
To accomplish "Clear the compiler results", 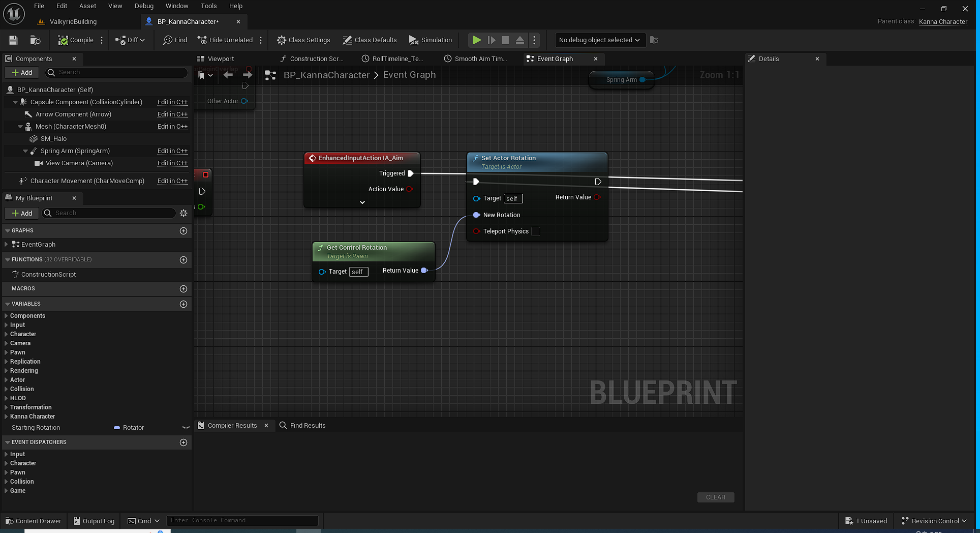I will pos(716,497).
